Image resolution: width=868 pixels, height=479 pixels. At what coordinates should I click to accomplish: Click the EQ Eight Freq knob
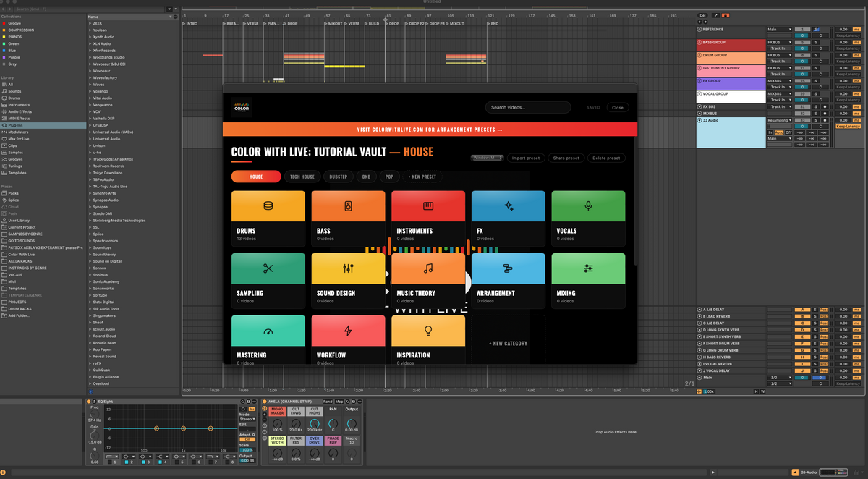click(x=94, y=415)
